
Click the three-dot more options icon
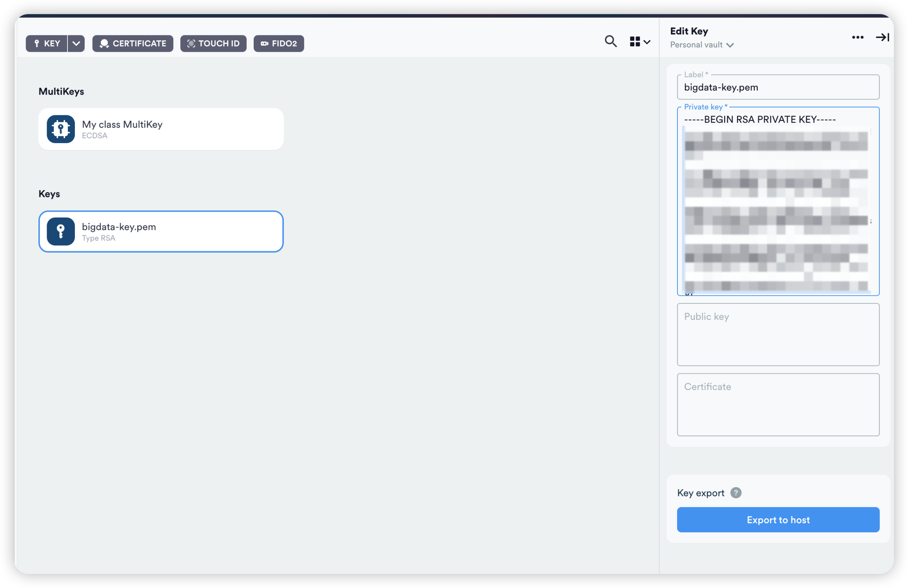pyautogui.click(x=857, y=37)
